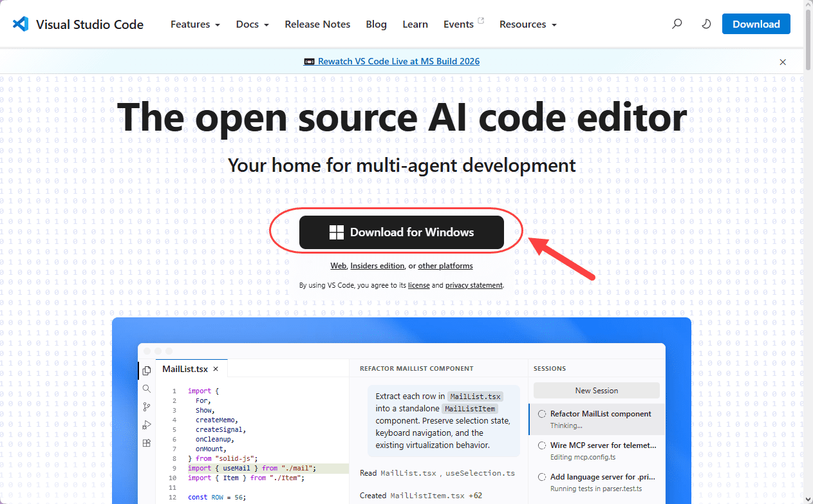Screen dimensions: 813x504
Task: Click the SESSIONS panel heading
Action: (x=550, y=369)
